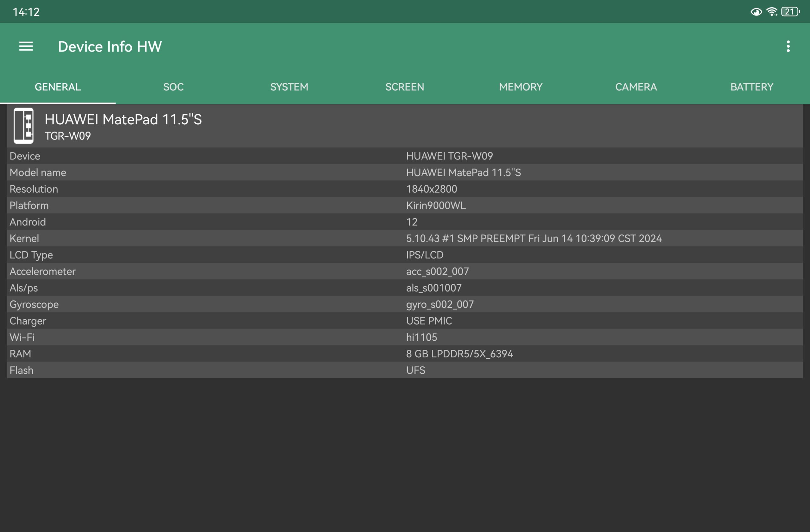Tap the USE PMIC value
This screenshot has width=810, height=532.
coord(429,321)
